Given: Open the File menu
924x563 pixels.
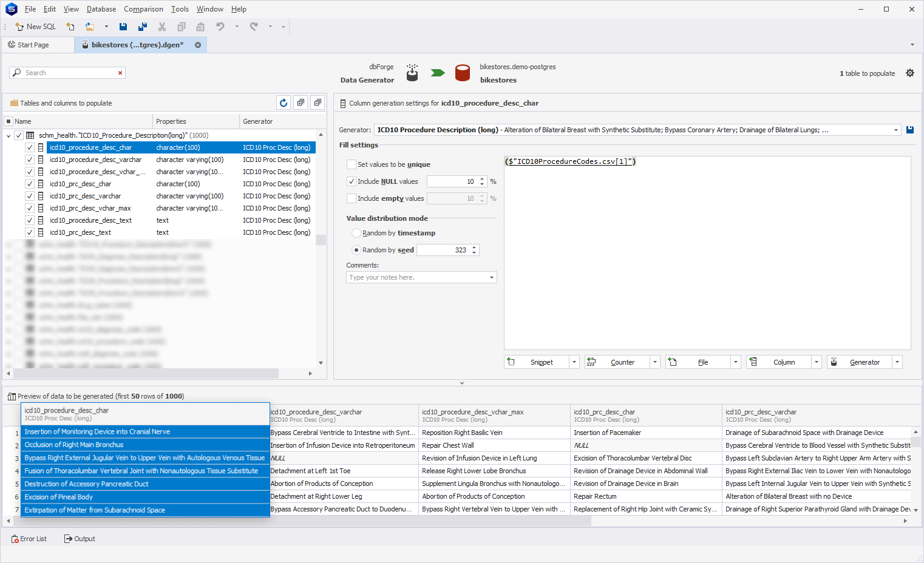Looking at the screenshot, I should click(x=30, y=9).
